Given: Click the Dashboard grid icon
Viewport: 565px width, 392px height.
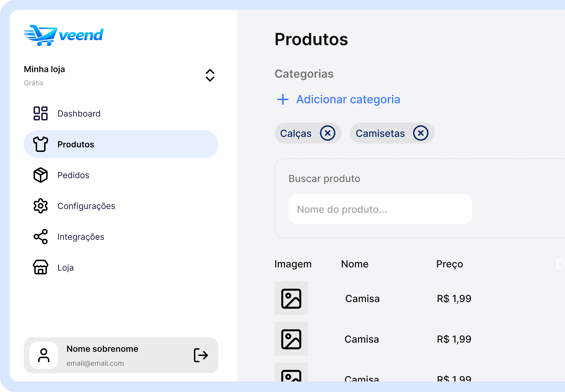Looking at the screenshot, I should [x=41, y=113].
